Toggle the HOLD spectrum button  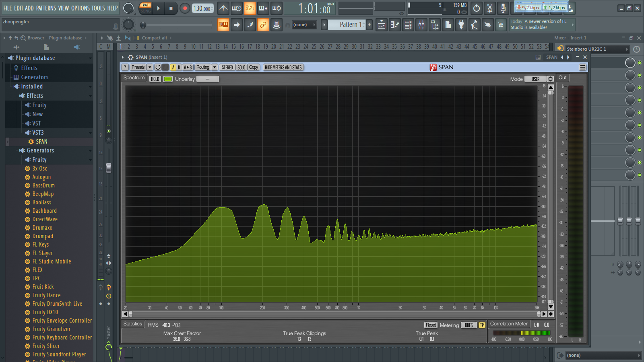(x=155, y=79)
